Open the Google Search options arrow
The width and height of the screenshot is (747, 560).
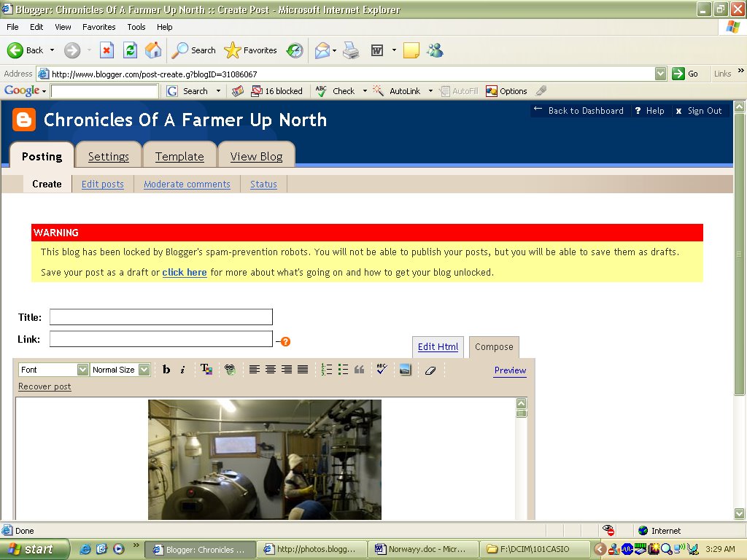click(x=218, y=91)
